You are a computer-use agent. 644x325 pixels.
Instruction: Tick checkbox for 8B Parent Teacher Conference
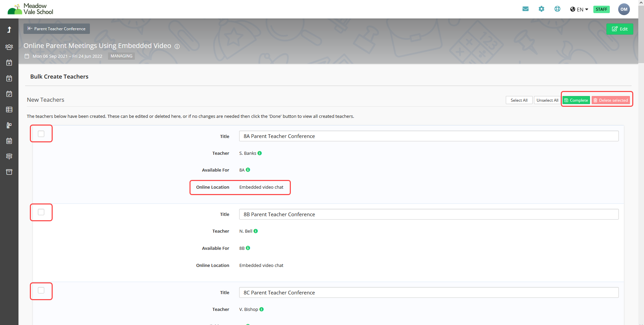pos(41,212)
